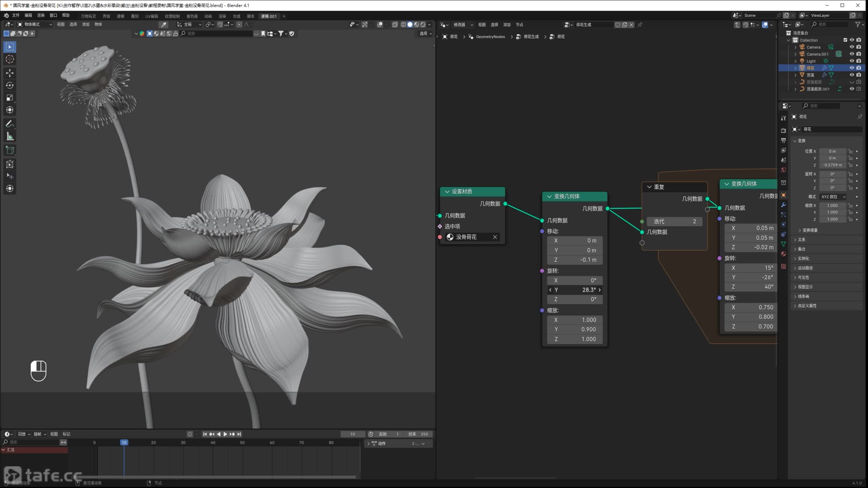Screen dimensions: 868x488
Task: Expand the 关系 panel in Properties
Action: tap(802, 240)
